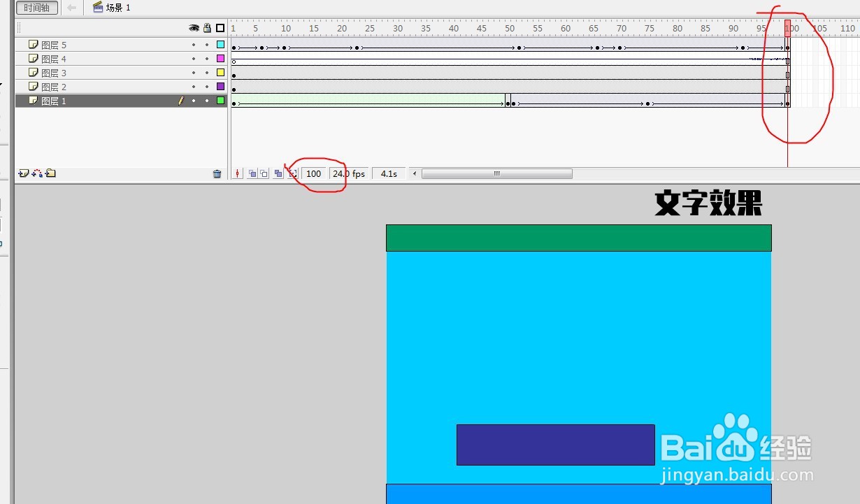860x504 pixels.
Task: Select the first keyframe of 图层 3
Action: point(234,75)
